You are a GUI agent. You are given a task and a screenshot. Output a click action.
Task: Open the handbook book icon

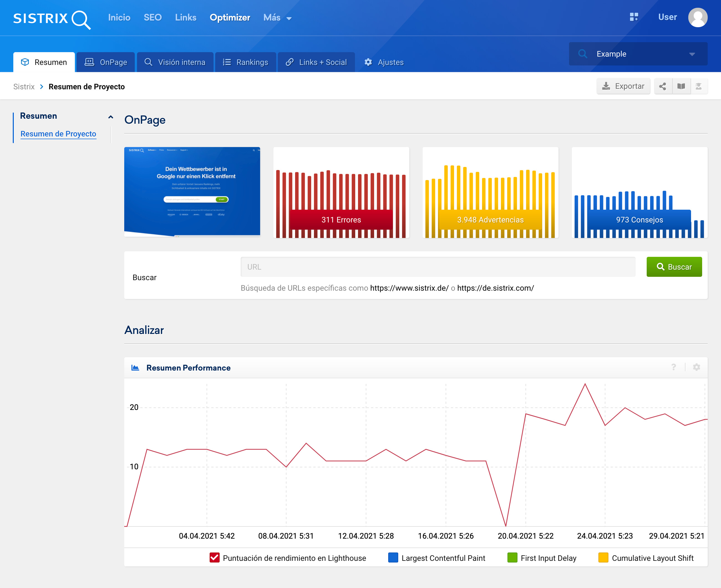[681, 86]
